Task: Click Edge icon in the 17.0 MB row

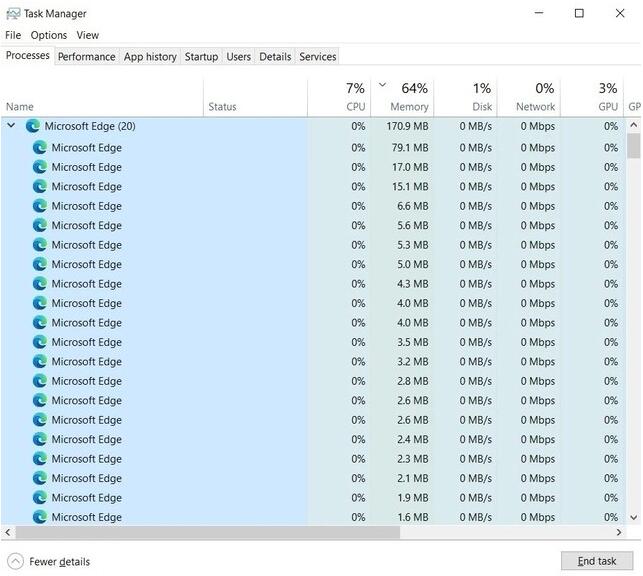Action: coord(40,167)
